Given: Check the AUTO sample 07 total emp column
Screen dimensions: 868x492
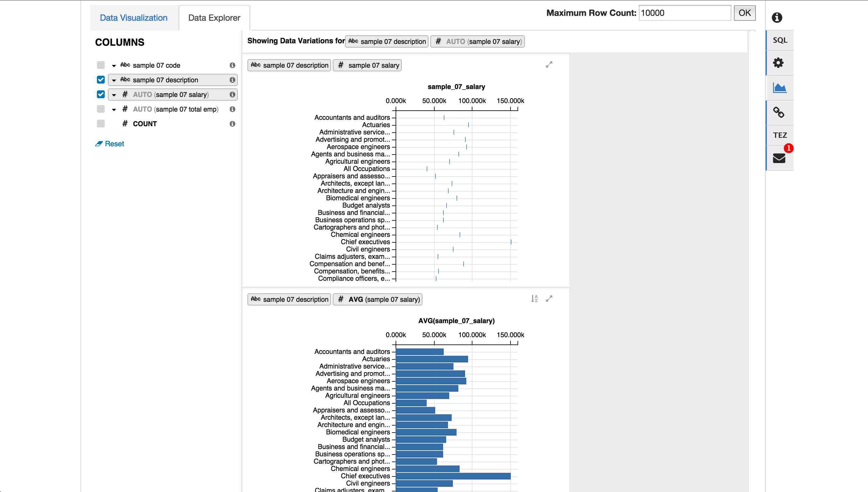Looking at the screenshot, I should pyautogui.click(x=100, y=109).
